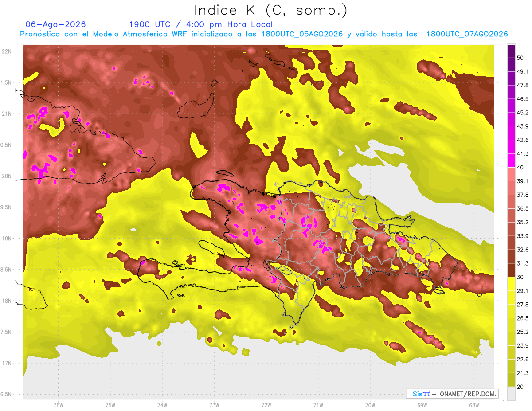
Task: Select the '1900 UTC / 4:00 pm Hora Local' text
Action: click(x=201, y=24)
